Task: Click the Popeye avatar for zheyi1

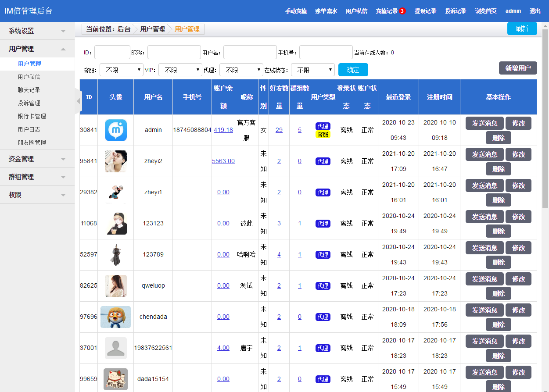Action: (116, 192)
